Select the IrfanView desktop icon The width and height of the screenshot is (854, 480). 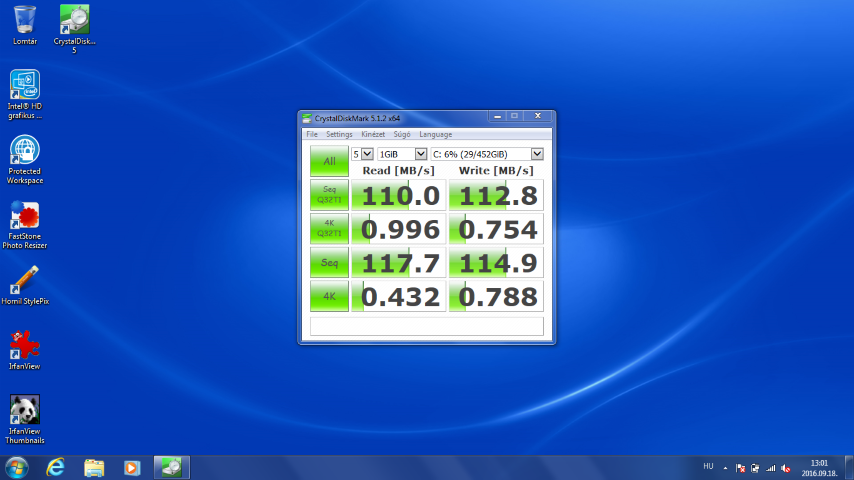[x=25, y=350]
